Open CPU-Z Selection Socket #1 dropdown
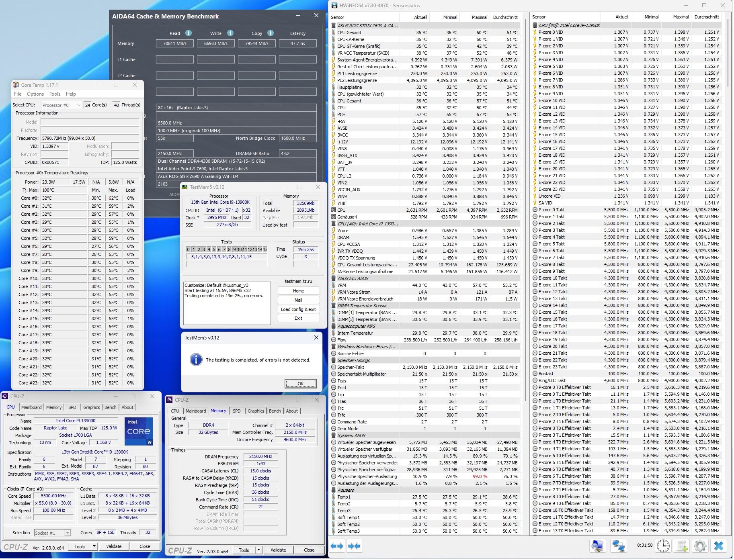Viewport: 734px width, 560px height. (52, 533)
